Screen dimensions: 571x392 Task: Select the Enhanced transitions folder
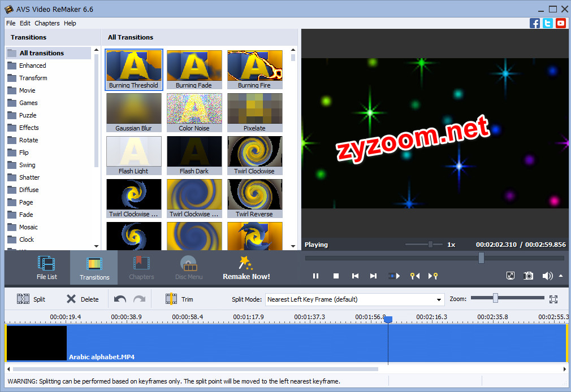pos(49,66)
